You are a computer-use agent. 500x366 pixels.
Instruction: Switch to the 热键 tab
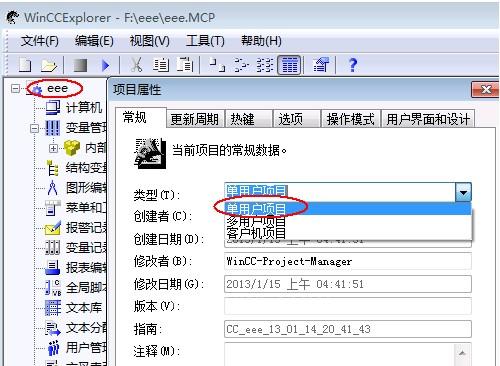(x=249, y=119)
